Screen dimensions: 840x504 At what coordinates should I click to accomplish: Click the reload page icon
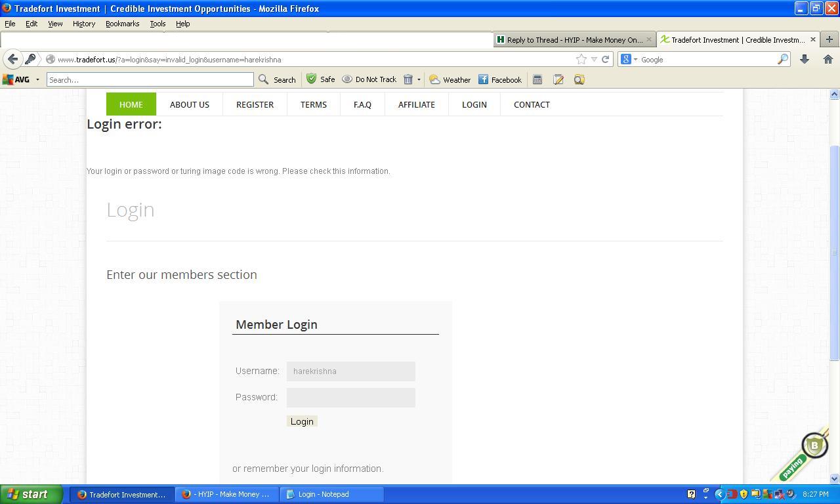click(606, 59)
